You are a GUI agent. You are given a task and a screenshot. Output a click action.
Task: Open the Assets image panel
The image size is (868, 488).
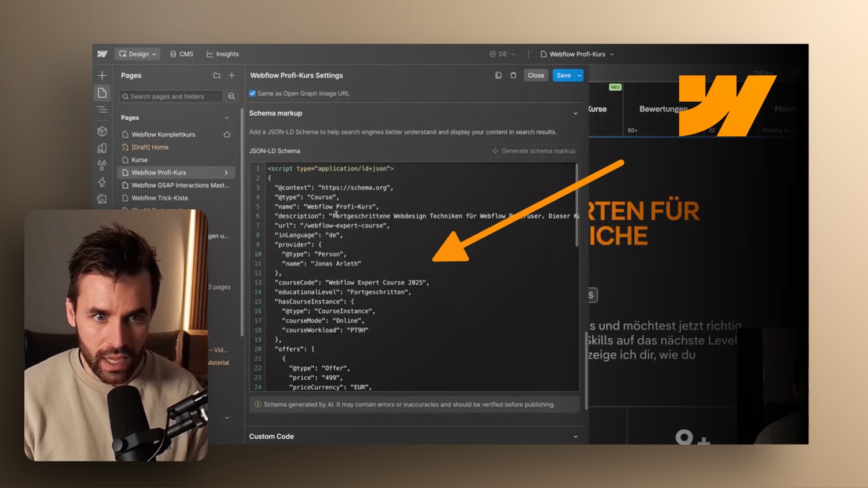(x=102, y=199)
